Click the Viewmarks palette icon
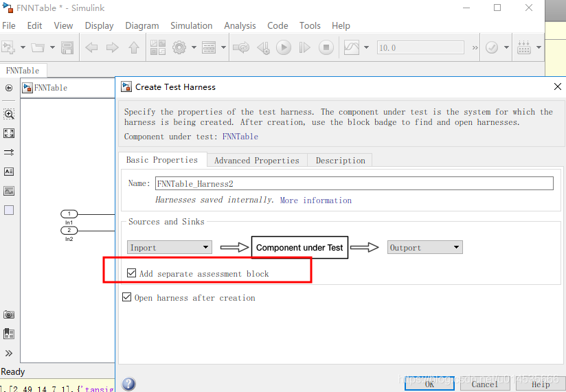 tap(9, 334)
